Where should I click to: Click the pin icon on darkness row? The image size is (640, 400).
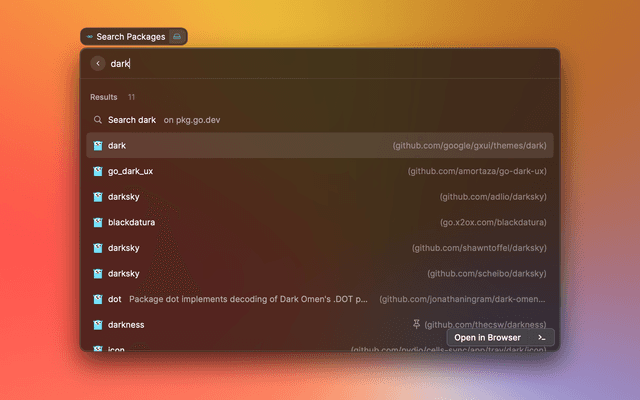pos(416,325)
